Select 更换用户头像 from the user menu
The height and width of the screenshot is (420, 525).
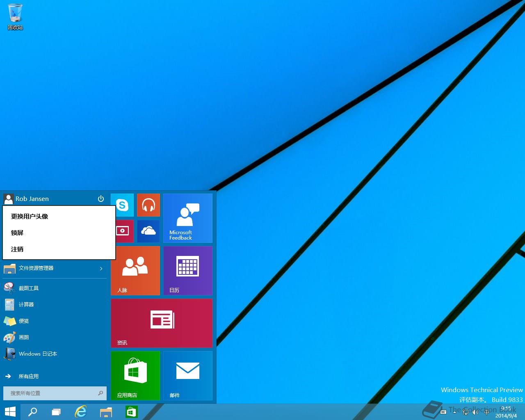point(59,217)
